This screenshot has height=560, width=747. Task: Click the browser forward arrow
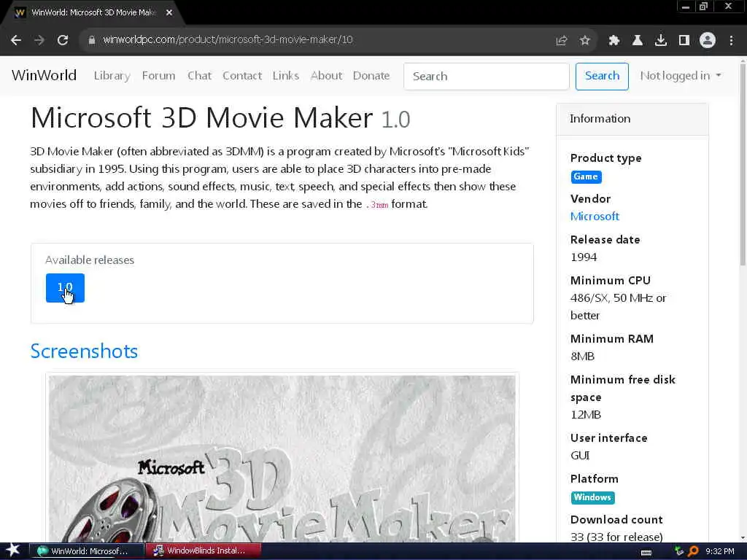pyautogui.click(x=39, y=40)
